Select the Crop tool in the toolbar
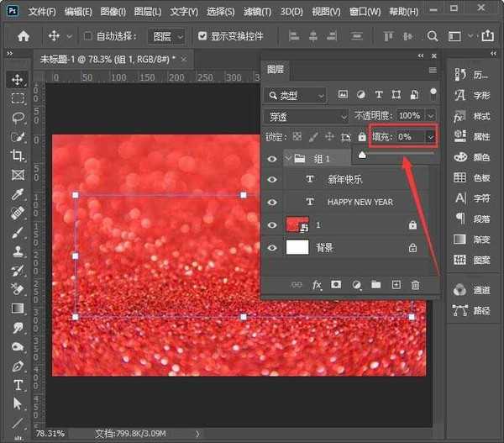Image resolution: width=504 pixels, height=443 pixels. [x=18, y=156]
